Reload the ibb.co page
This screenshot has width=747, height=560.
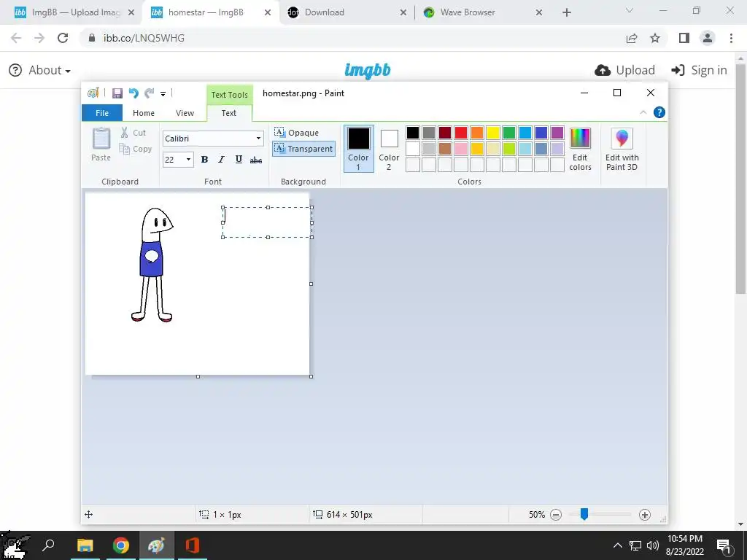coord(63,38)
